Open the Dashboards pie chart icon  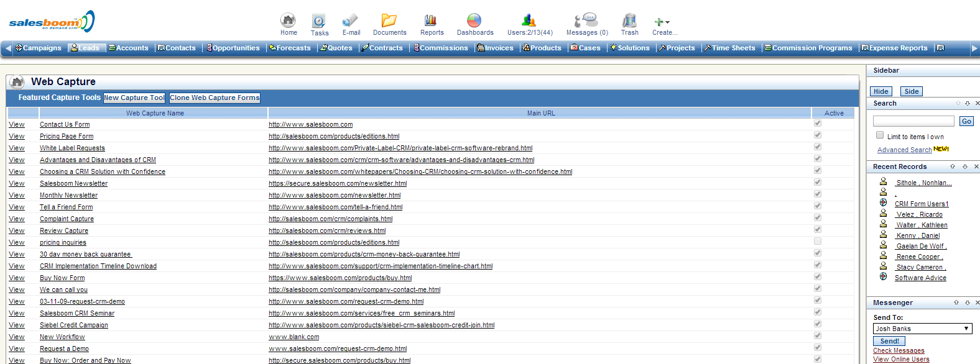[474, 20]
